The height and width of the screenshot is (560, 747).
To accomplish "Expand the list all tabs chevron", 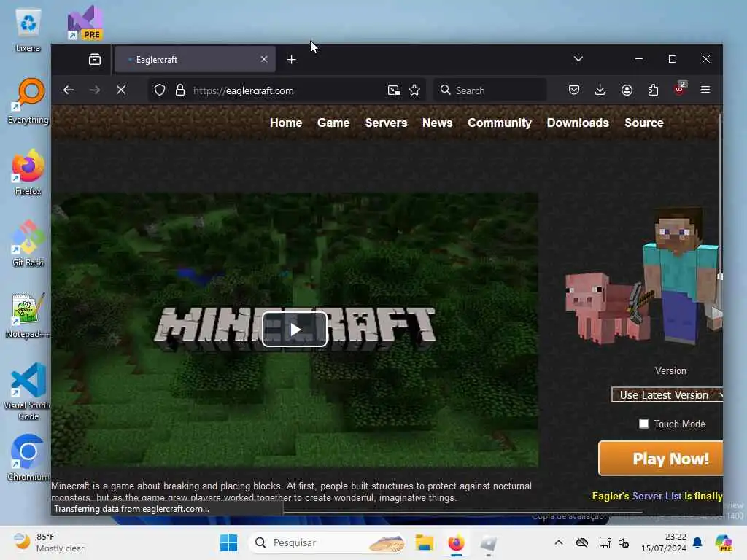I will pos(578,59).
